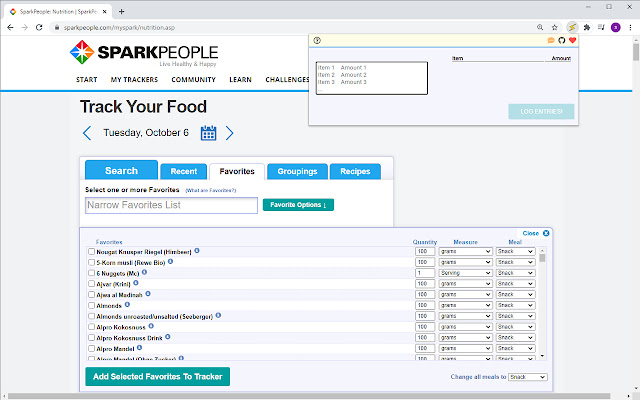Open Meal dropdown for Ajvar (Krini) row
The width and height of the screenshot is (640, 400).
click(x=516, y=283)
